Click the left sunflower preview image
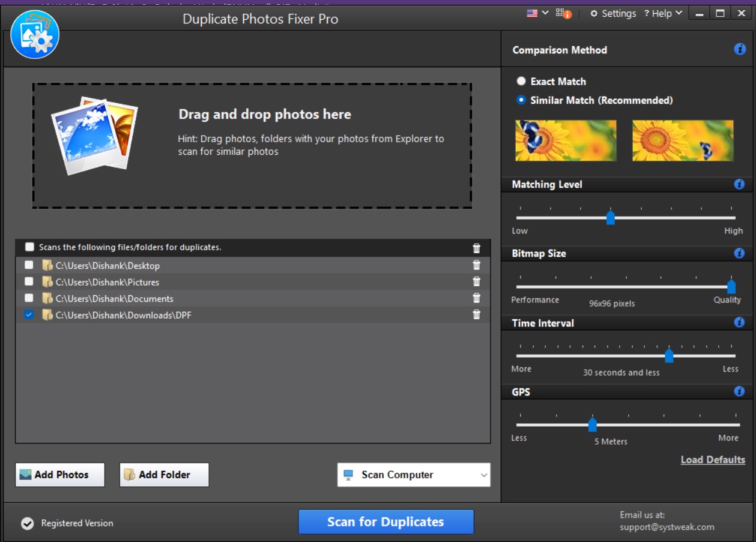This screenshot has height=542, width=756. click(x=564, y=140)
